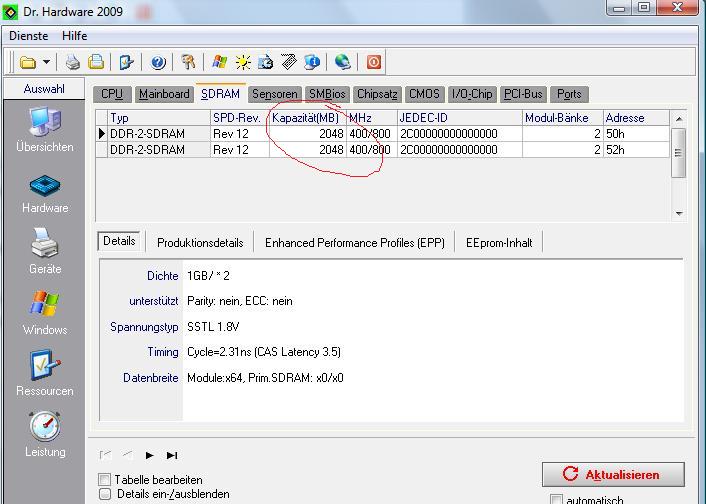Switch to the I/O-Chip tab
The height and width of the screenshot is (504, 706).
pos(472,94)
